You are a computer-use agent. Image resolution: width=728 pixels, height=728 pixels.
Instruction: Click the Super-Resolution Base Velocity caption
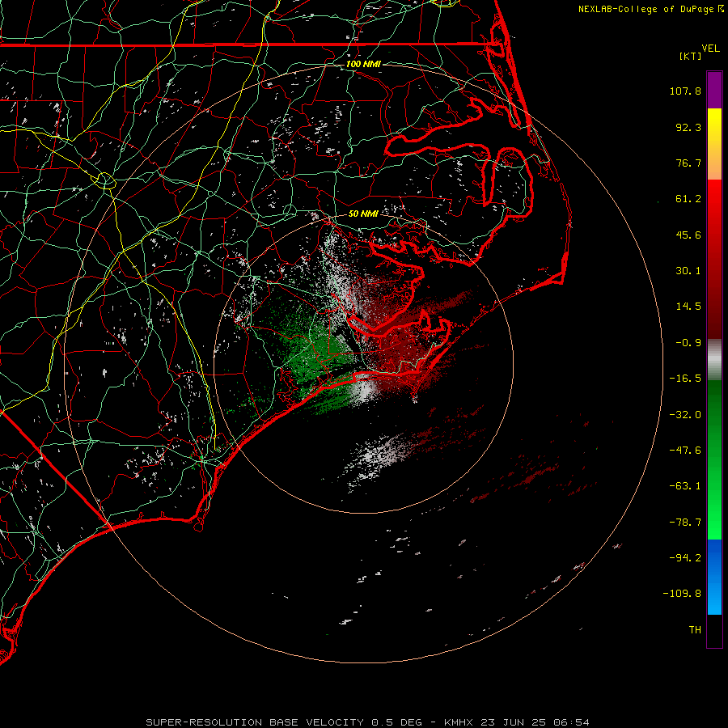point(368,722)
